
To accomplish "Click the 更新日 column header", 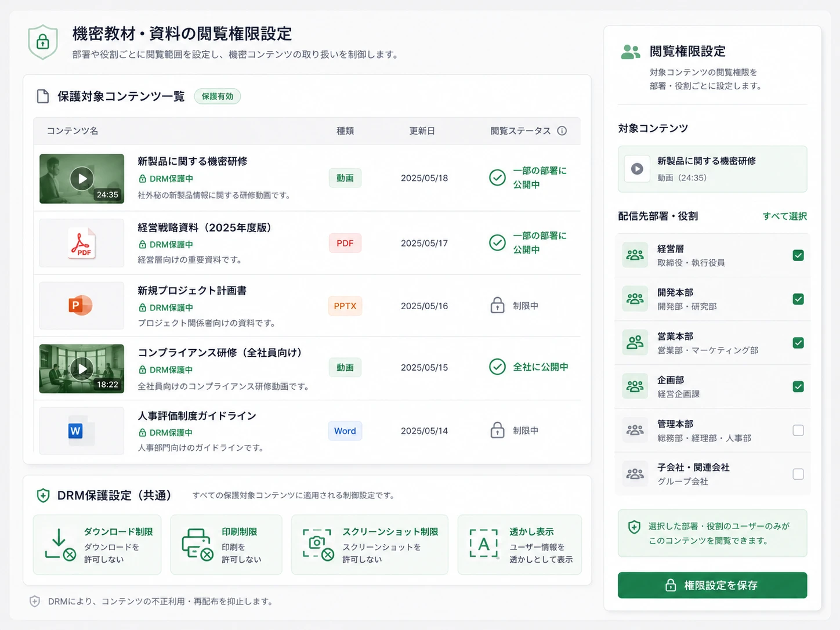I will pos(422,131).
